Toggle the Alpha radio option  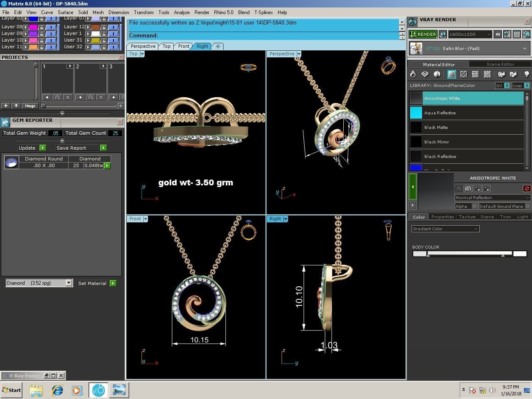(x=474, y=206)
